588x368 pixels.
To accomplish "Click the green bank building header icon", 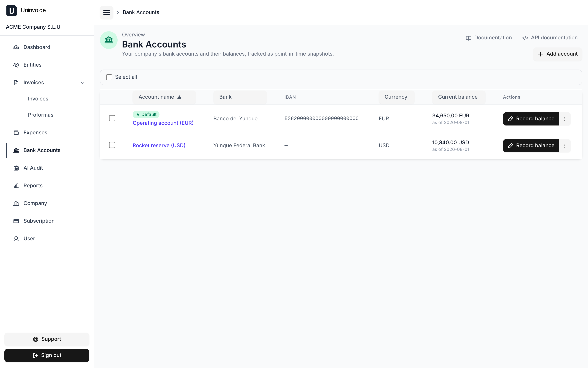I will click(109, 40).
